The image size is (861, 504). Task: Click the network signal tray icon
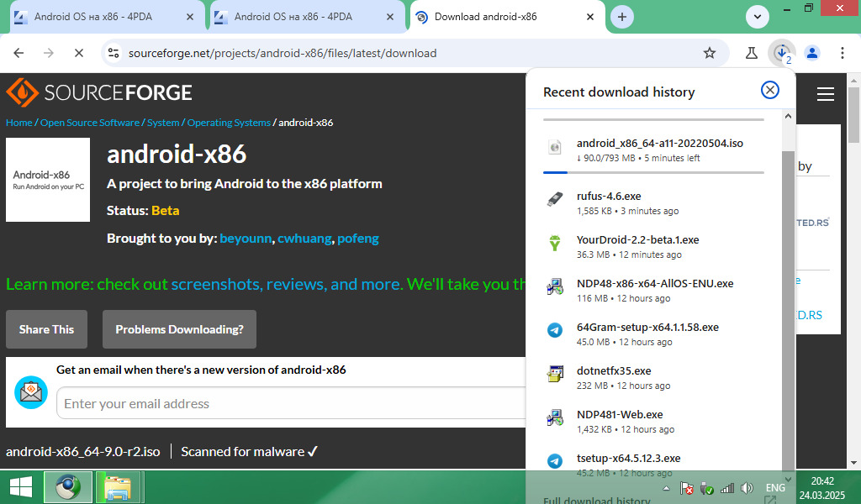click(727, 487)
